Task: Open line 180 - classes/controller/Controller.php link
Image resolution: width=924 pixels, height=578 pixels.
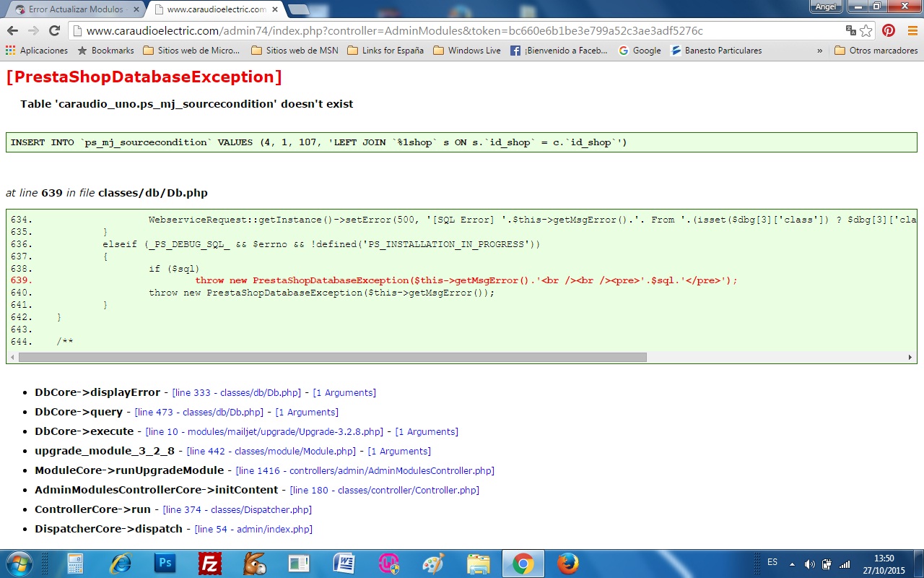Action: 385,490
